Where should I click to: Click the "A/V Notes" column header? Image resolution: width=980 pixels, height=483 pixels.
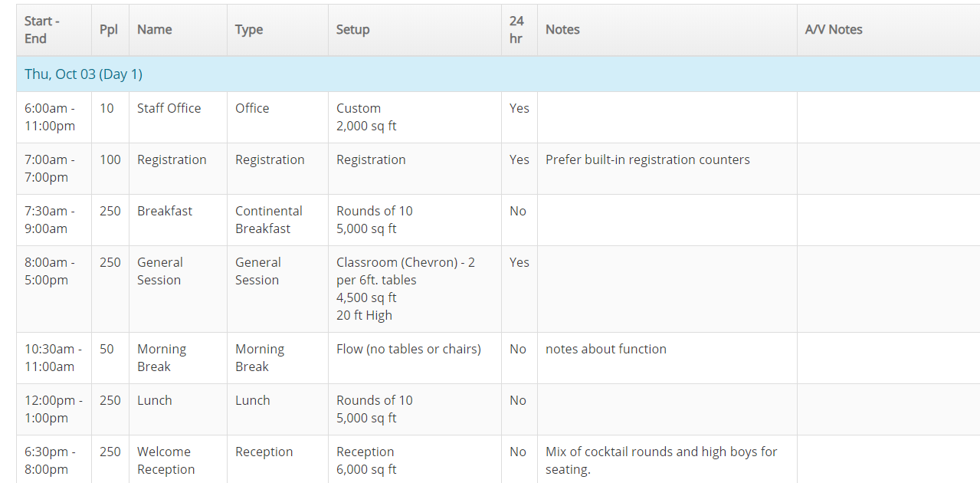tap(834, 30)
